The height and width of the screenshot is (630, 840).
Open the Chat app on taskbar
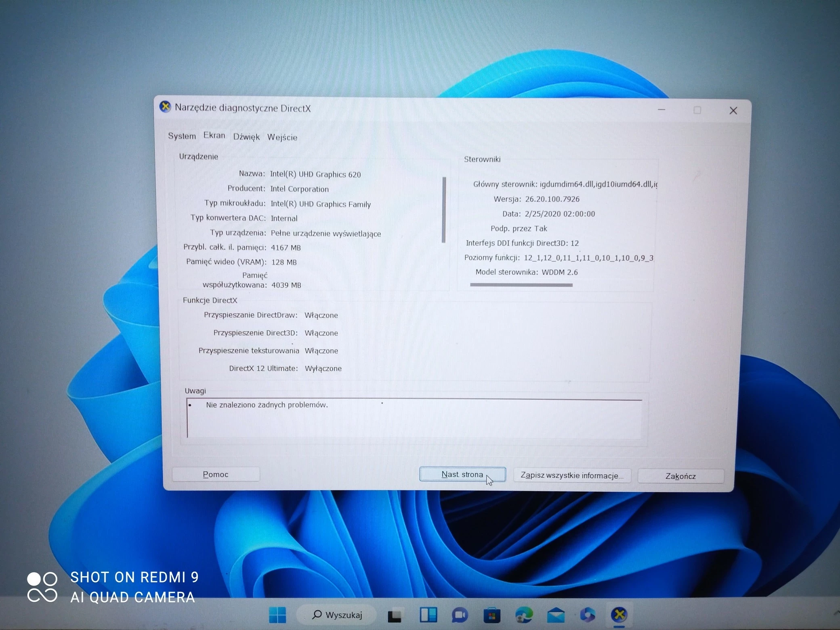460,615
